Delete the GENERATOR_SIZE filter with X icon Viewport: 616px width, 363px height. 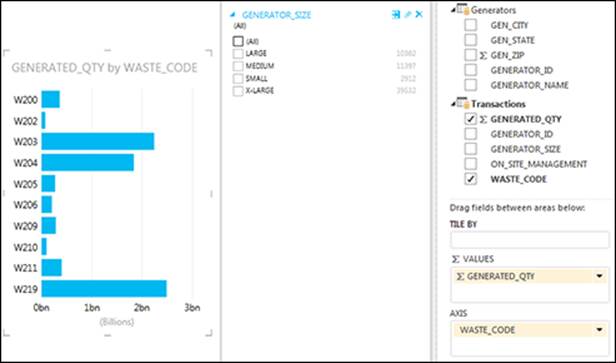[x=419, y=15]
